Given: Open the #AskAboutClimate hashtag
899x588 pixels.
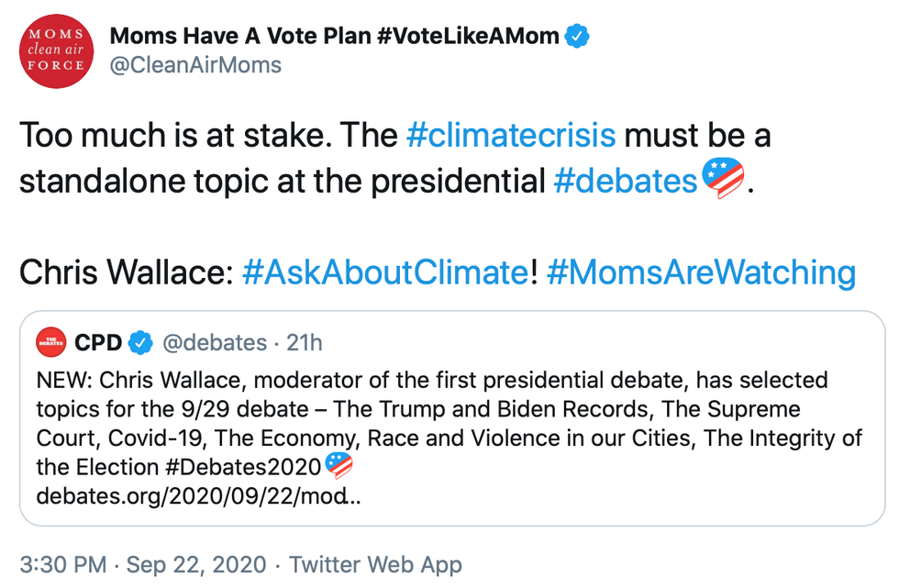Looking at the screenshot, I should 385,272.
